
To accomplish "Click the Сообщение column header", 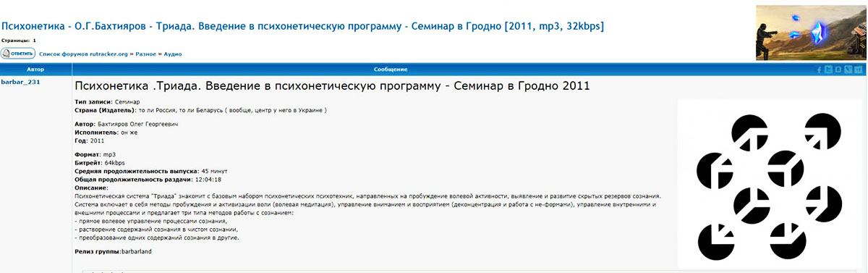I will [391, 70].
